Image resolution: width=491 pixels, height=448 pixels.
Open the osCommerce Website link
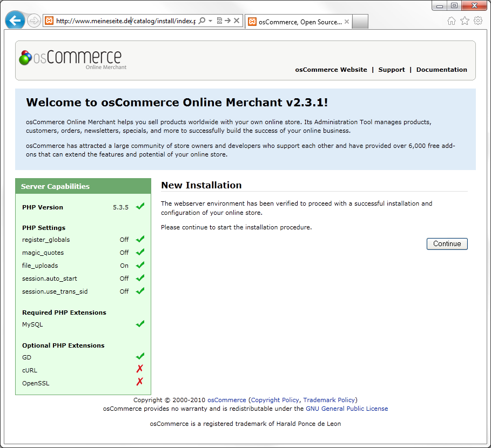[331, 70]
